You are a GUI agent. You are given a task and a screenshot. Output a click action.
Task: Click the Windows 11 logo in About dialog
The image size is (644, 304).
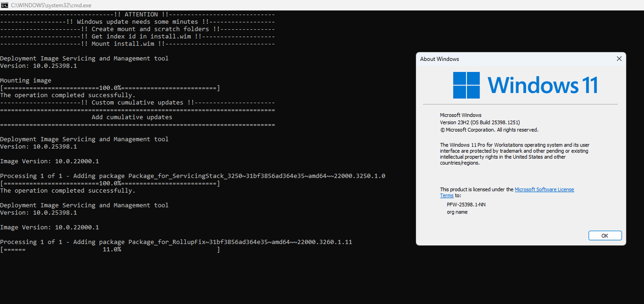pos(525,85)
